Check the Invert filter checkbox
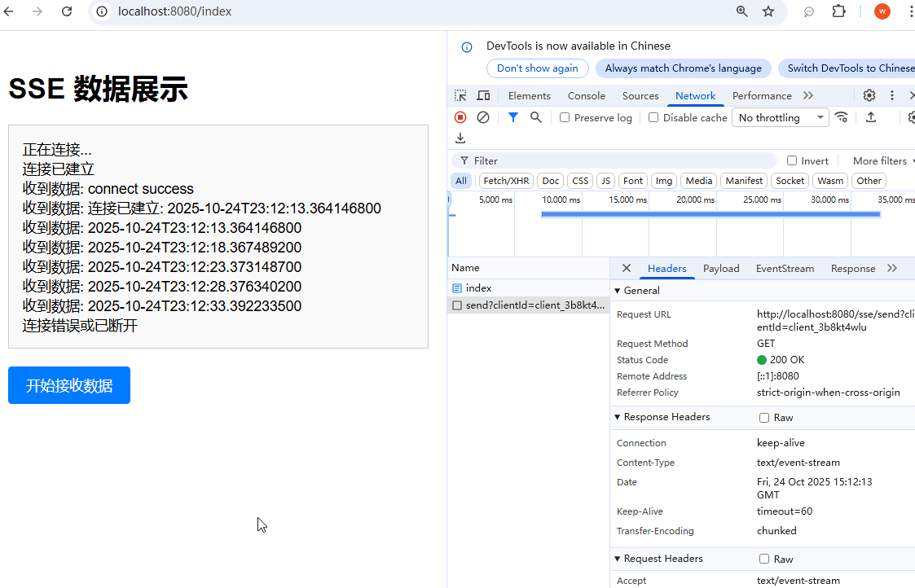 pos(792,160)
